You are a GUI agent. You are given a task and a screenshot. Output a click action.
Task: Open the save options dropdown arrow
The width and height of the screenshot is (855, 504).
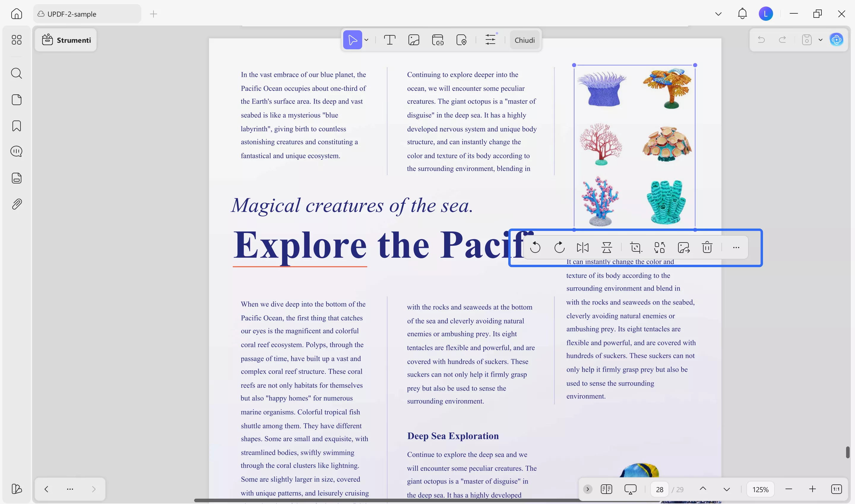click(820, 40)
